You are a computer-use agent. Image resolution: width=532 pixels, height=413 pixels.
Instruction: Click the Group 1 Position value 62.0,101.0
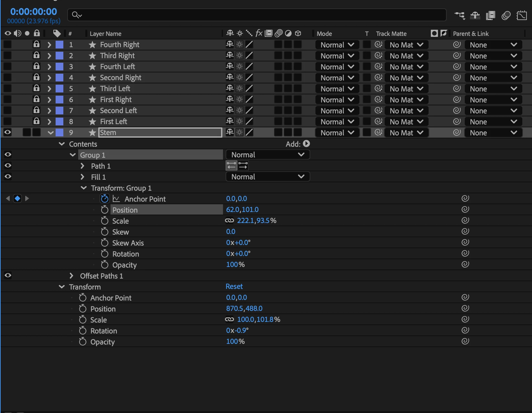[x=242, y=209]
